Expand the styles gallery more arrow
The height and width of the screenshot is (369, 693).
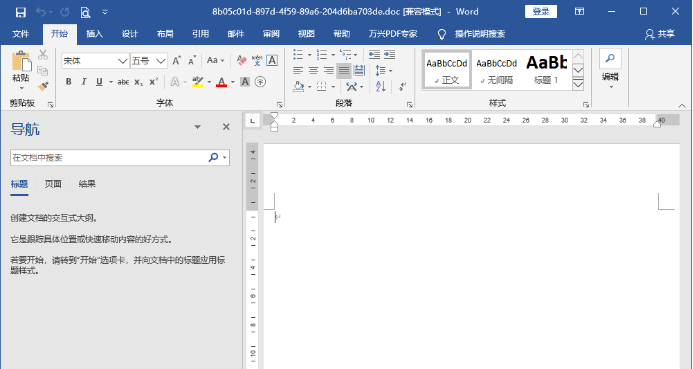pos(578,84)
